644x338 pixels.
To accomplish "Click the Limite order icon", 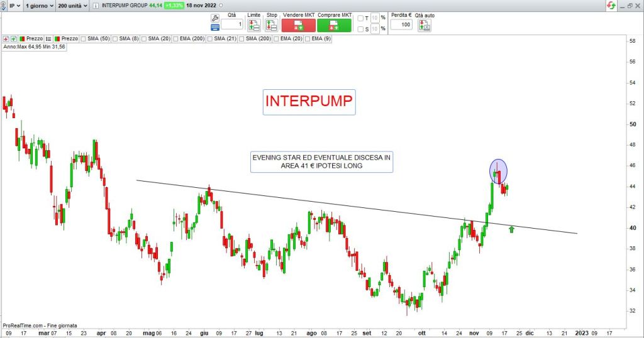I will click(254, 25).
